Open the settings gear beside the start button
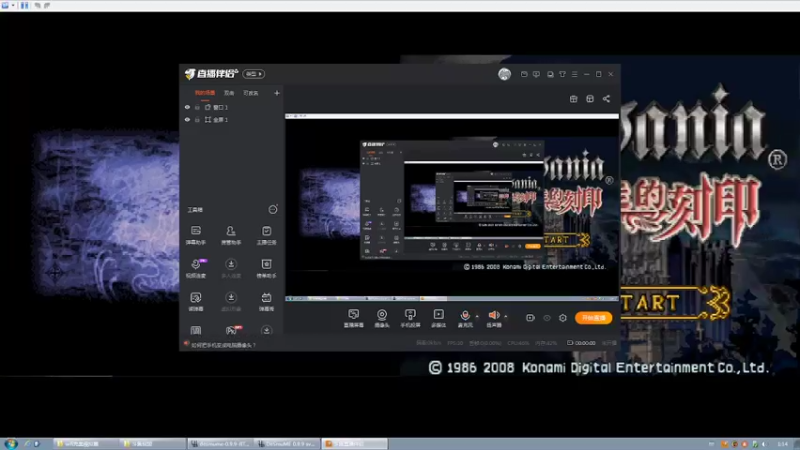The image size is (800, 450). point(563,318)
